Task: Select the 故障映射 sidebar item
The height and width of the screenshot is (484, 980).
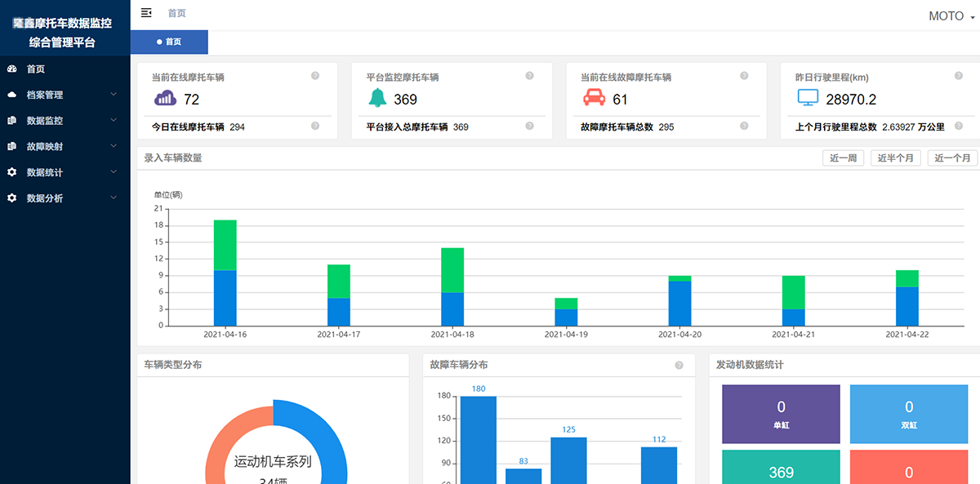Action: coord(65,147)
